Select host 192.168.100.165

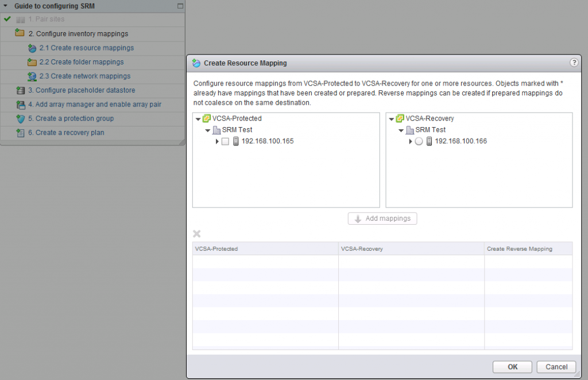coord(268,141)
